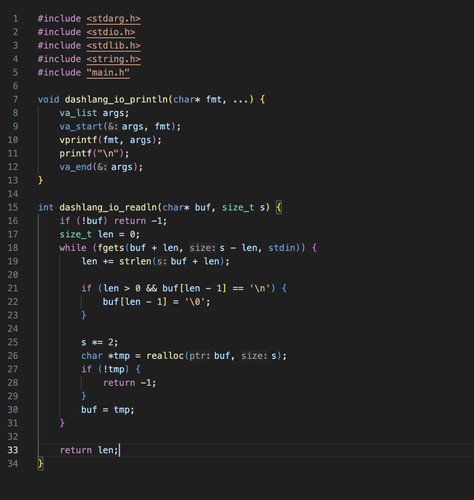Click the 's *= 2;' statement
Image resolution: width=474 pixels, height=500 pixels.
coord(99,342)
